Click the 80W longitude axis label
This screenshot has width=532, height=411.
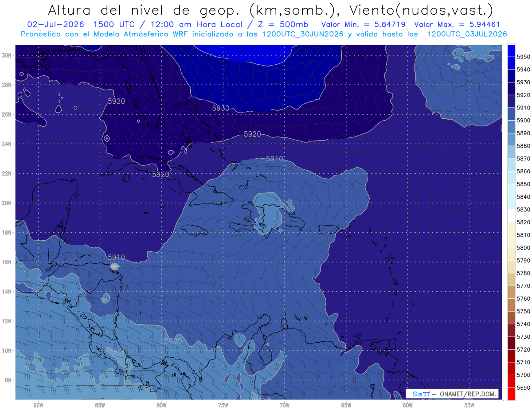pyautogui.click(x=161, y=405)
